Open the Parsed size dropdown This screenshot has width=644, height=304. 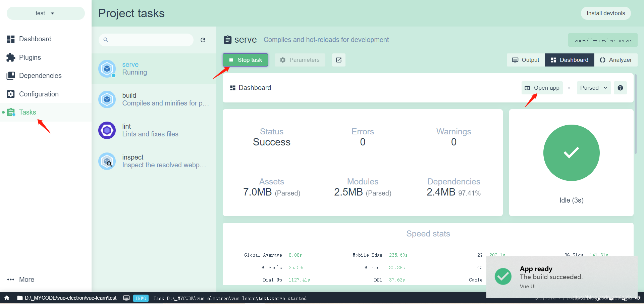(594, 88)
